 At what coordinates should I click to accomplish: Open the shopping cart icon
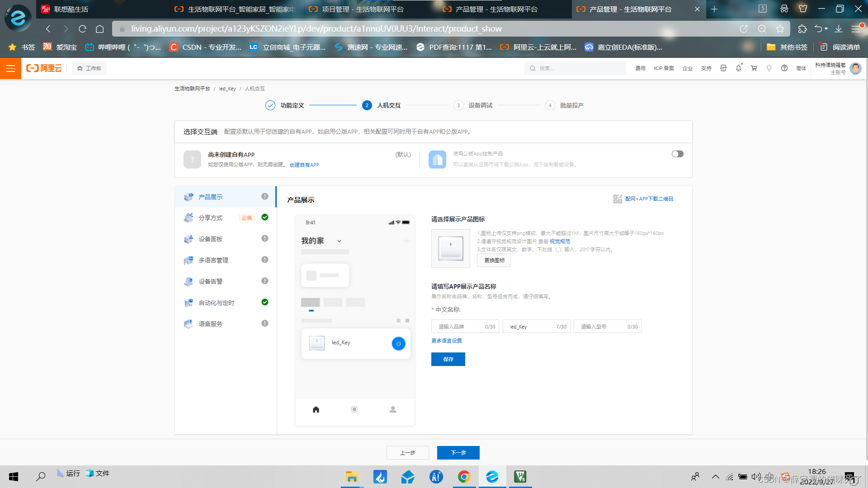click(754, 68)
